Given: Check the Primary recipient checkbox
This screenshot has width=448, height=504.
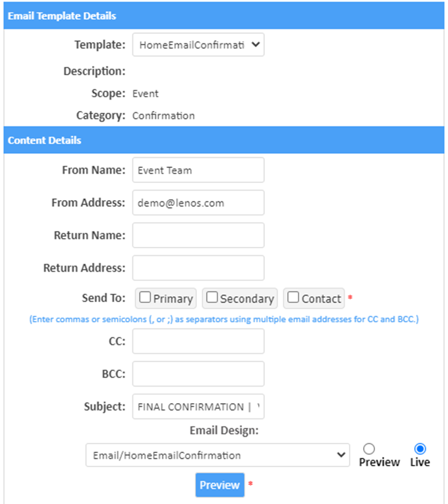Looking at the screenshot, I should click(x=145, y=298).
